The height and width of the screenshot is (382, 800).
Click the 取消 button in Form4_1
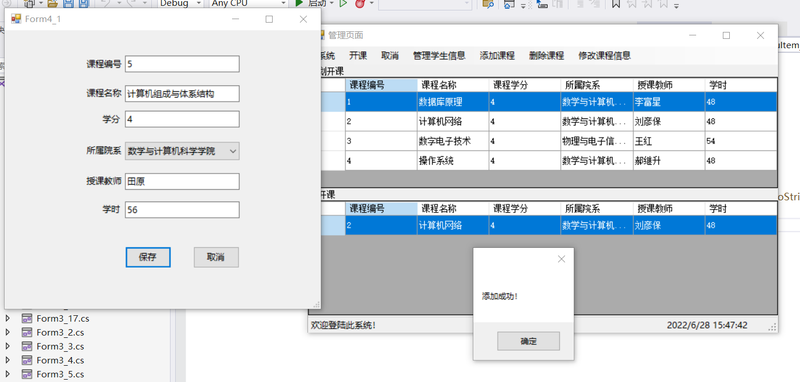pyautogui.click(x=216, y=257)
